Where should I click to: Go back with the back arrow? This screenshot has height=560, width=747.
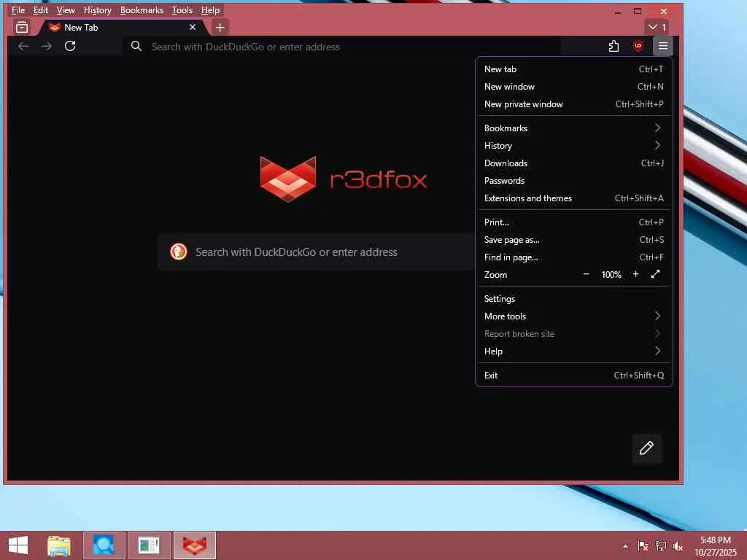click(23, 46)
